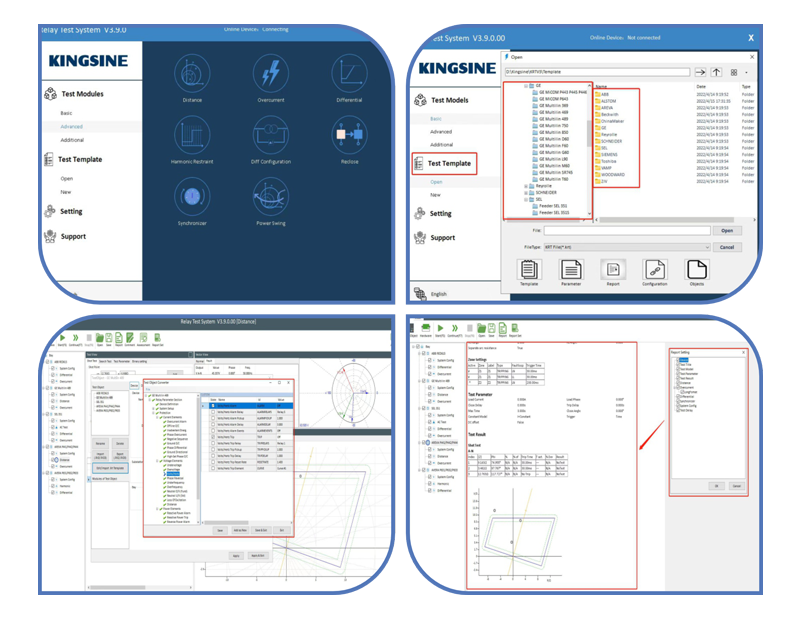Select Basic under Test Models
The width and height of the screenshot is (800, 619).
tap(436, 118)
